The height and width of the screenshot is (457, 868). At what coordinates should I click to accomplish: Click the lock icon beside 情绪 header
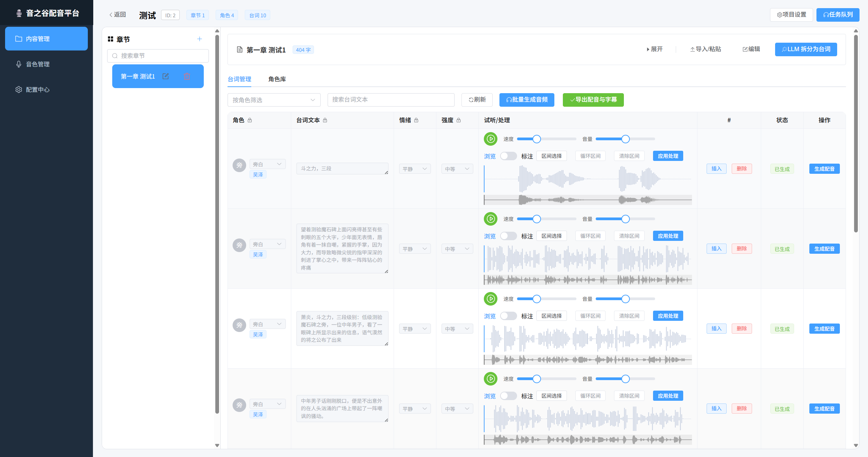(x=416, y=120)
